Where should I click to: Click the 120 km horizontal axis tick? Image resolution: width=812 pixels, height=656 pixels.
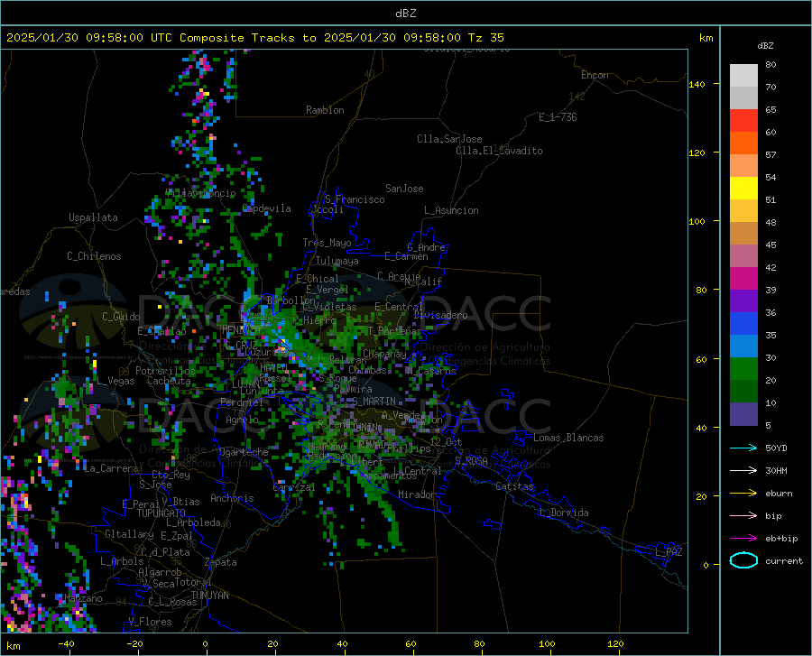(x=615, y=643)
